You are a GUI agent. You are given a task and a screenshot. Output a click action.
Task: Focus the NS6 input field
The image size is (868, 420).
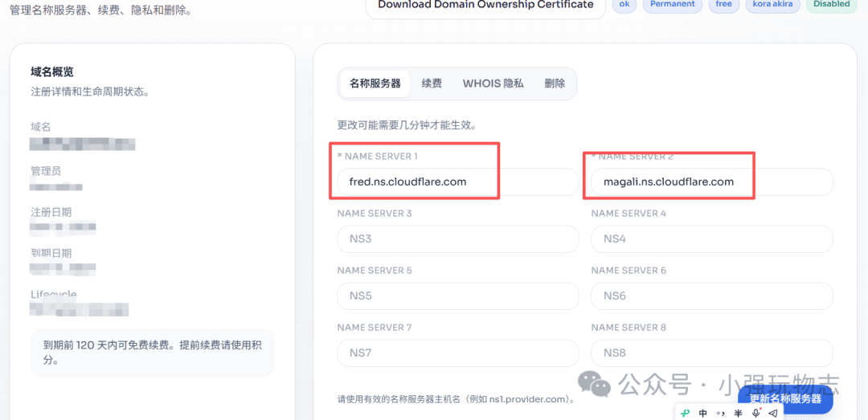point(712,296)
